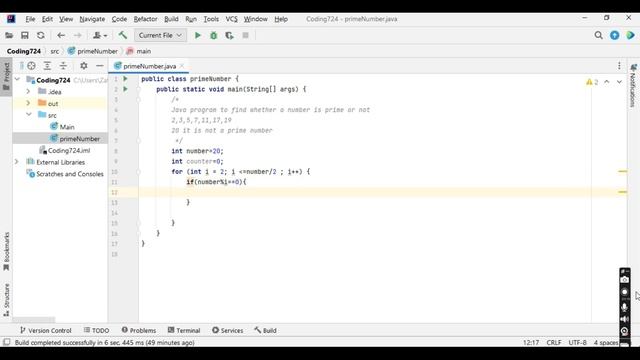This screenshot has width=640, height=360.
Task: Open the File menu
Action: [30, 19]
